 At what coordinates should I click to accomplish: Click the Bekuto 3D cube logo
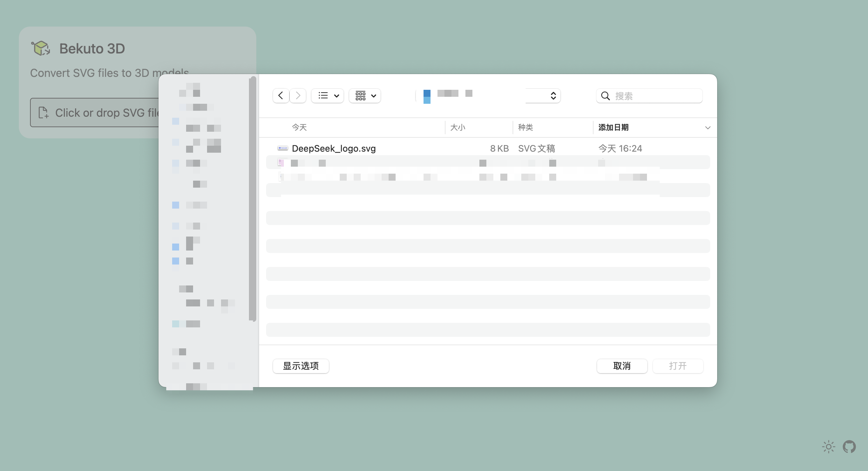41,48
